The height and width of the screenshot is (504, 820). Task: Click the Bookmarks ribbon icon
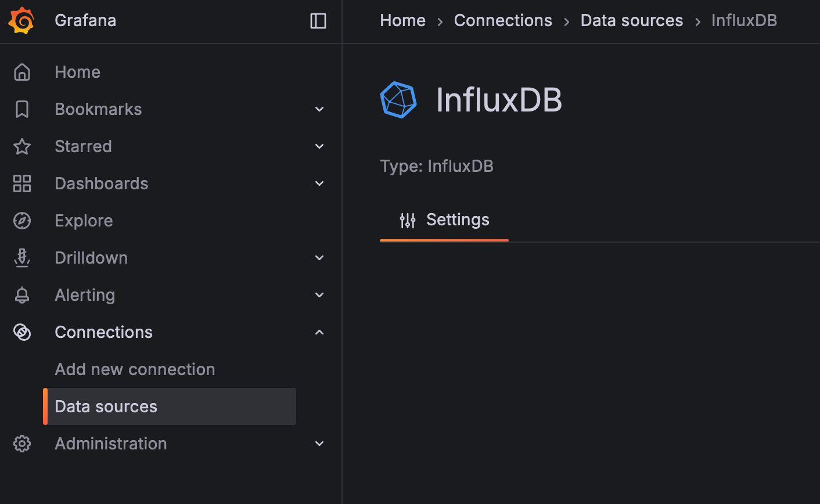click(22, 109)
